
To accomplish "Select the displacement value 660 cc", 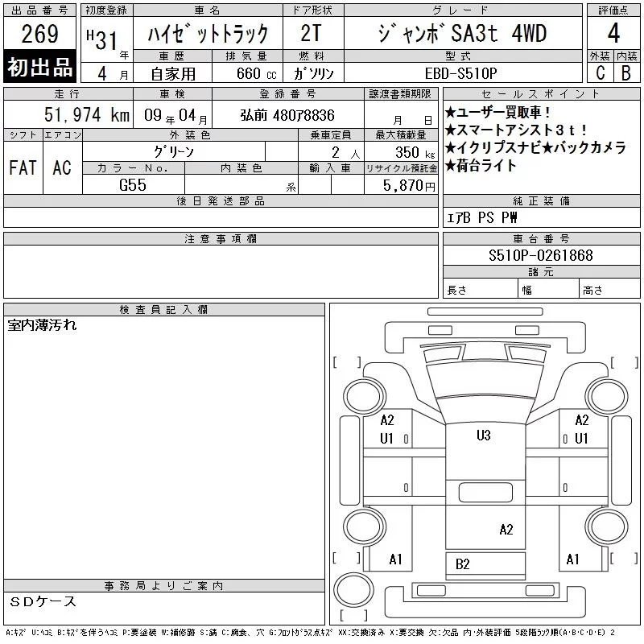I will tap(256, 73).
